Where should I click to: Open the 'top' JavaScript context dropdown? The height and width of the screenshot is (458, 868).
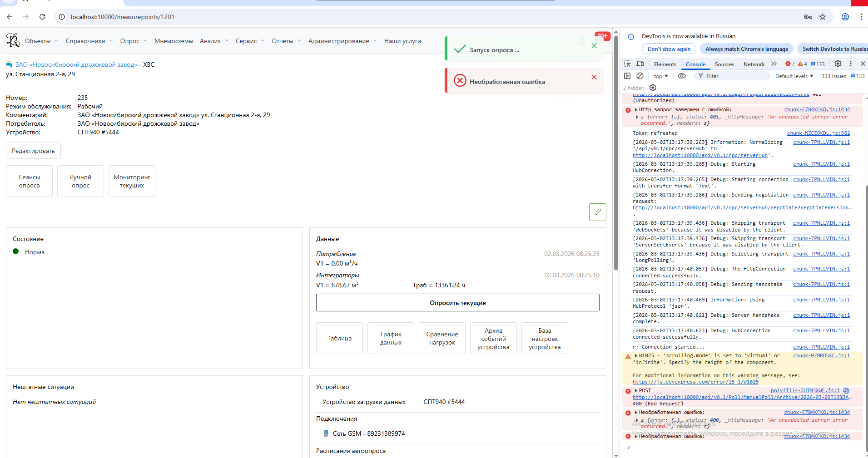(x=660, y=76)
